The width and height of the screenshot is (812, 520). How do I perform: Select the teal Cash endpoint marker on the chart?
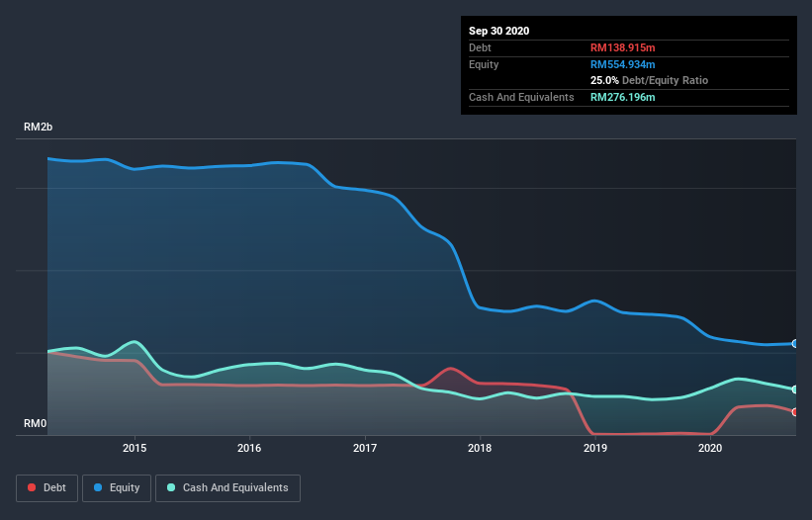[795, 390]
